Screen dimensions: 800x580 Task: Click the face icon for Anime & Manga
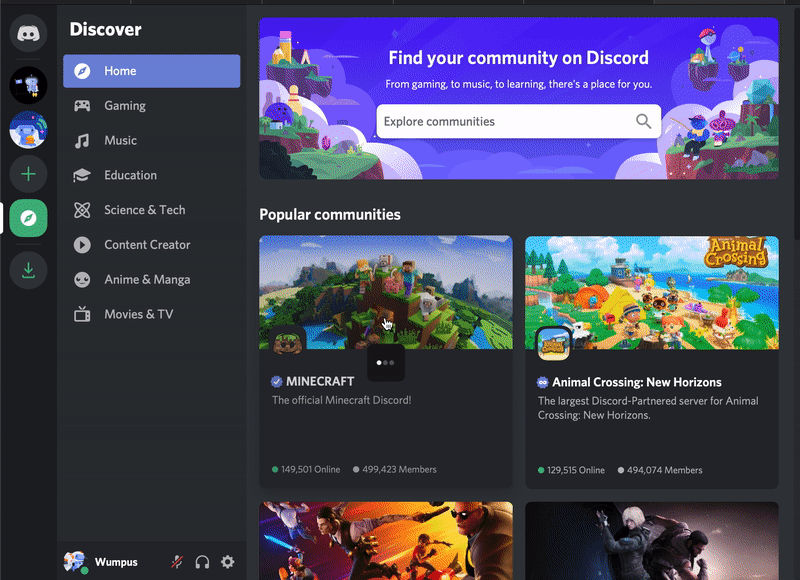(x=82, y=280)
